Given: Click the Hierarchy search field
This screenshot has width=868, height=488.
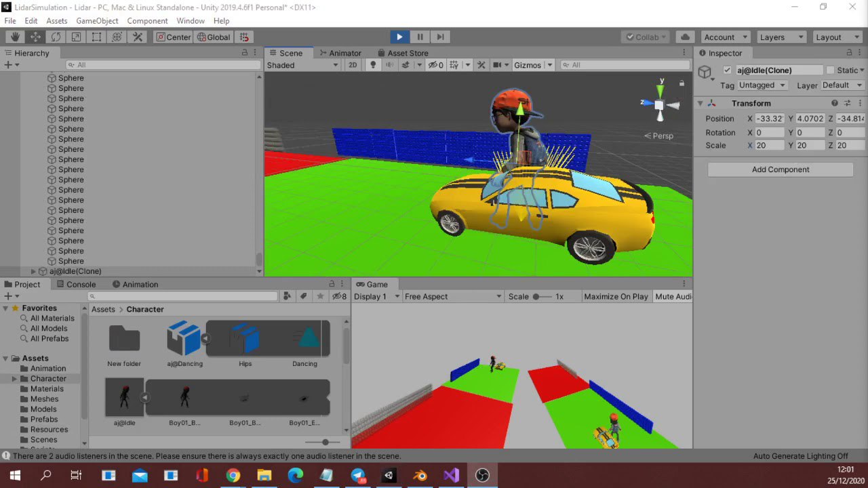Looking at the screenshot, I should pyautogui.click(x=163, y=65).
